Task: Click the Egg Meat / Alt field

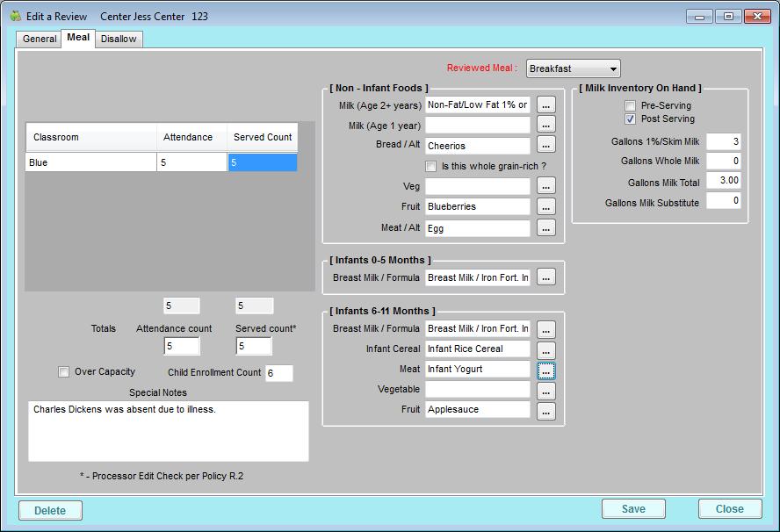Action: (478, 228)
